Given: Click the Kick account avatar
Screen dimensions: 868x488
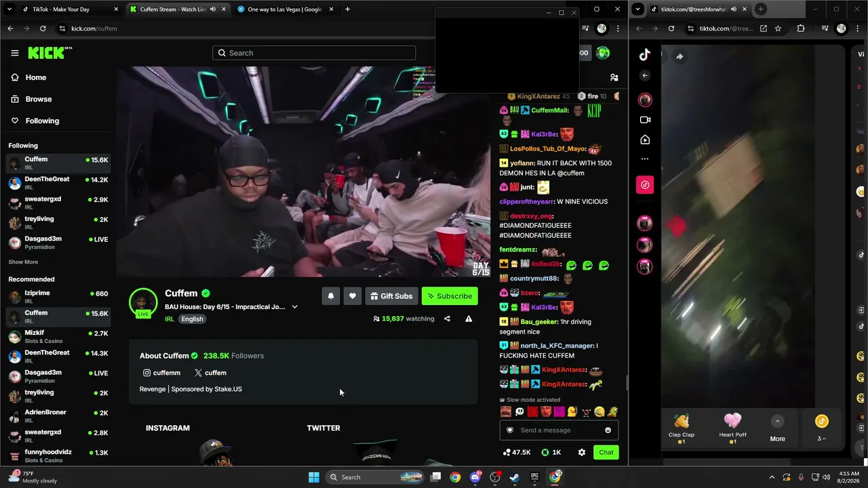Looking at the screenshot, I should 603,53.
